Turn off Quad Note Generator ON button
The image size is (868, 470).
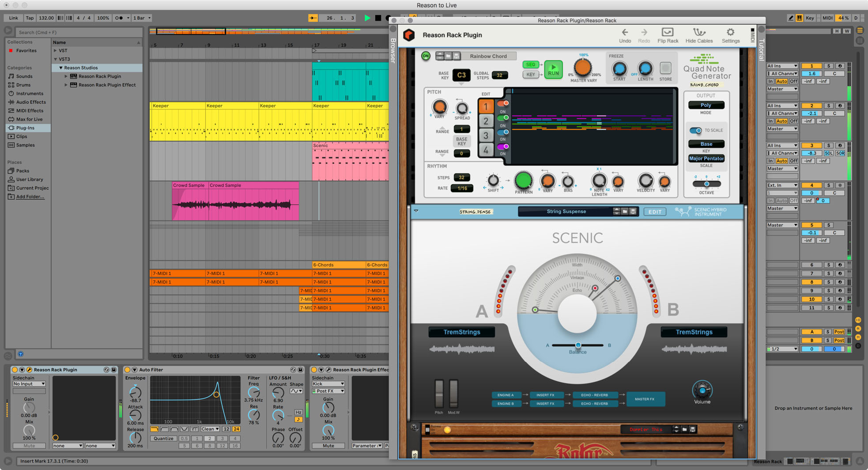pos(426,56)
